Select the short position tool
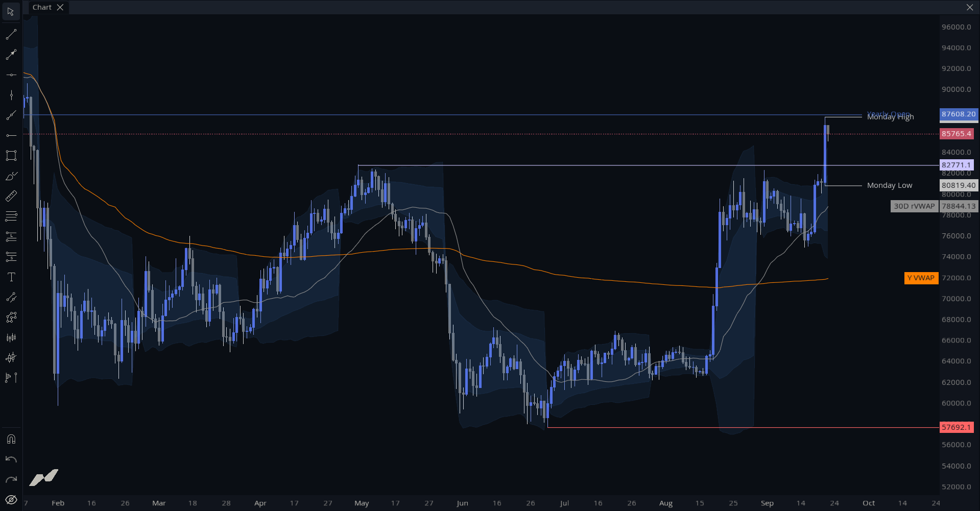Viewport: 980px width, 511px height. [x=11, y=257]
